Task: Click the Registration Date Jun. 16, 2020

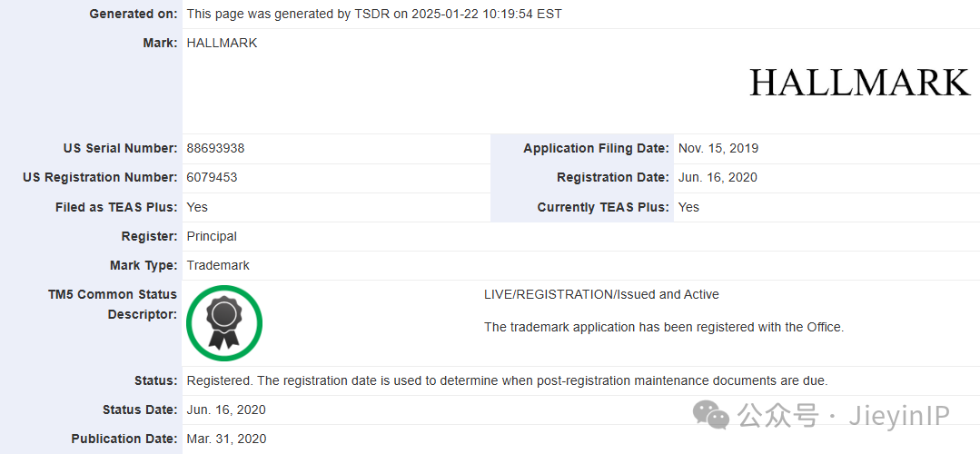Action: tap(718, 177)
